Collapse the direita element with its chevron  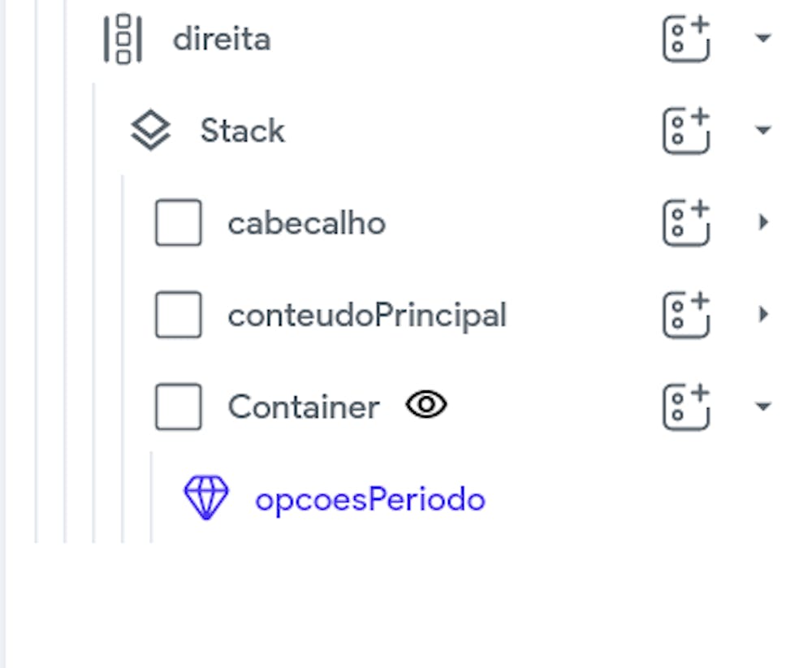coord(763,37)
